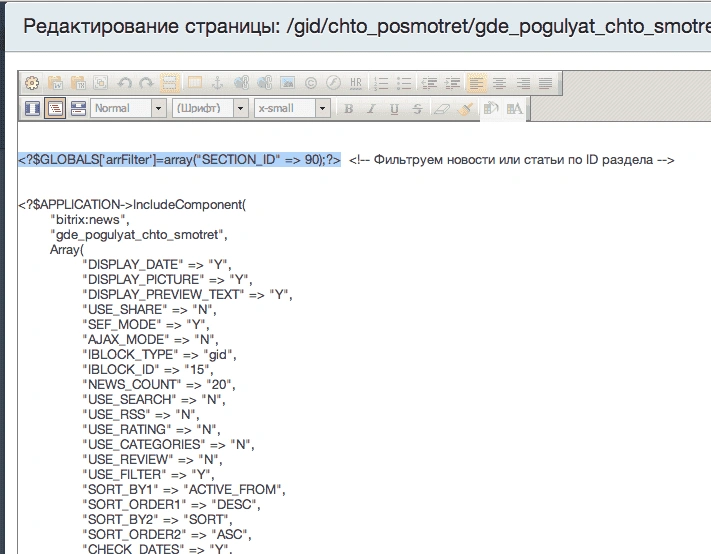This screenshot has height=554, width=711.
Task: Open the Normal paragraph style dropdown
Action: [x=158, y=108]
